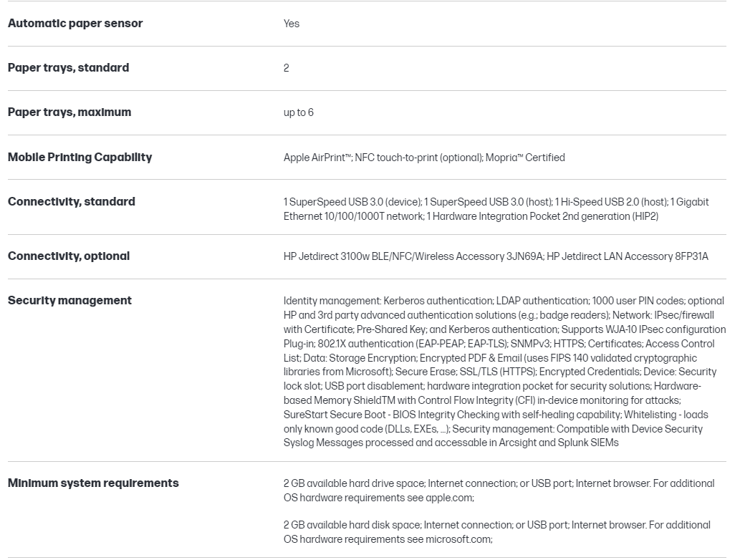Click the "Minimum system requirements" label

click(93, 483)
